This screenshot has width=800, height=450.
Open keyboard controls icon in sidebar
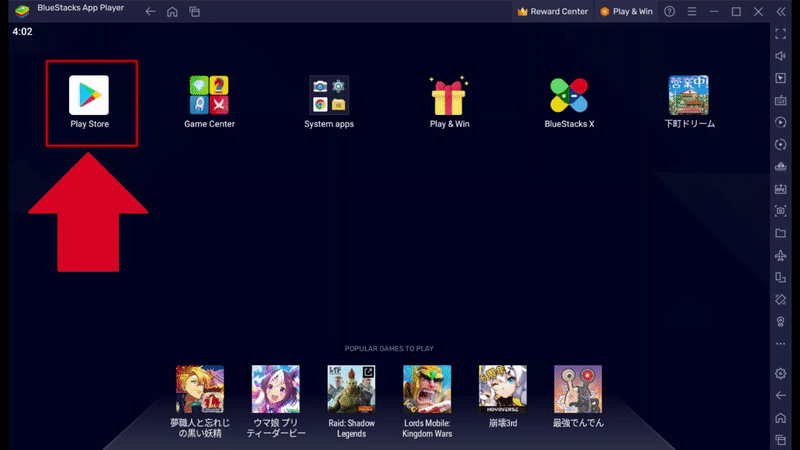tap(781, 101)
